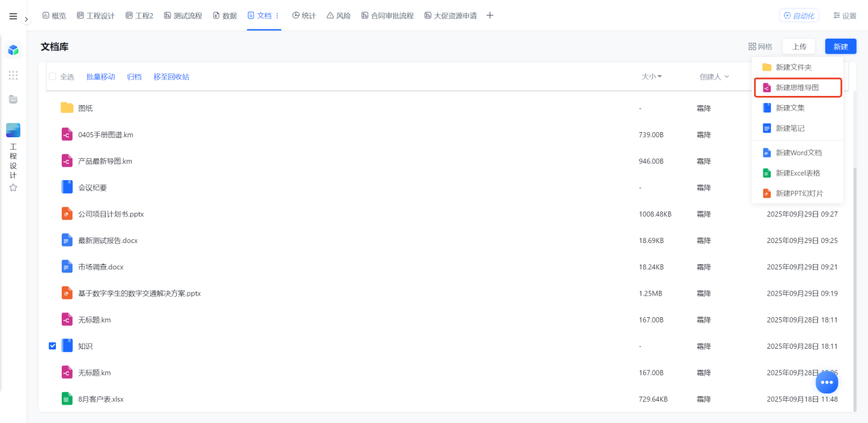Tick the 全选 select-all checkbox
The width and height of the screenshot is (868, 423).
click(x=53, y=77)
